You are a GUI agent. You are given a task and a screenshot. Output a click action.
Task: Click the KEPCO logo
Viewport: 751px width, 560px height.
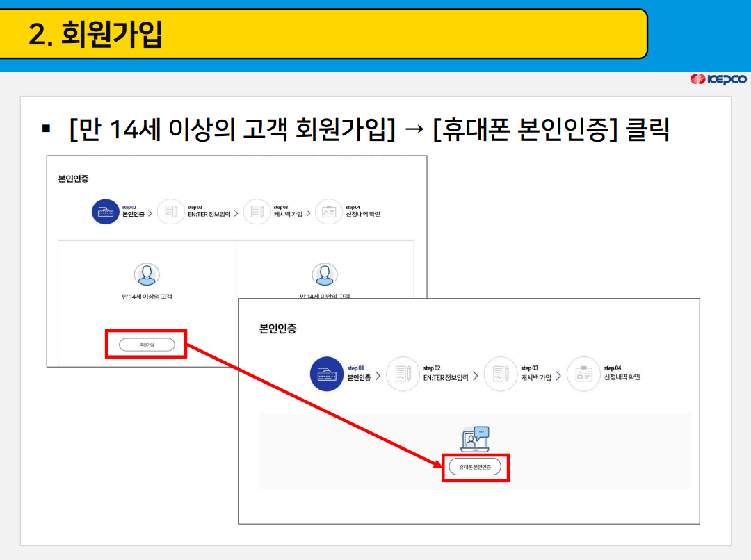(718, 79)
